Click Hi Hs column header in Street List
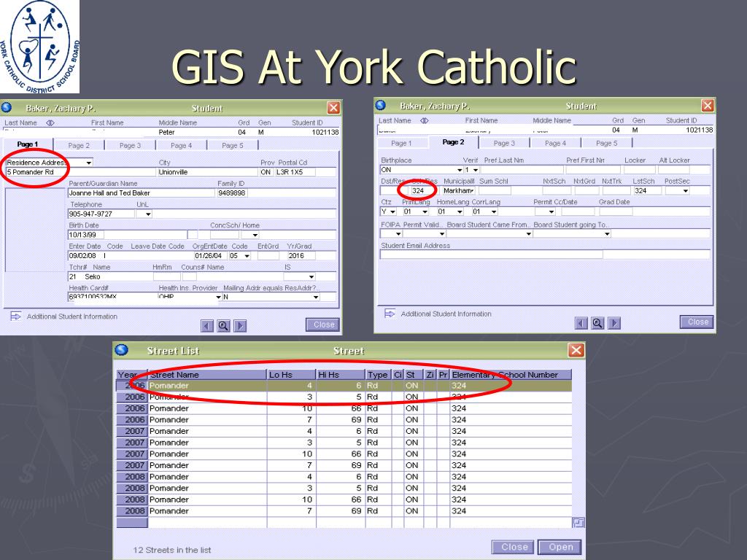Image resolution: width=747 pixels, height=560 pixels. (x=340, y=375)
